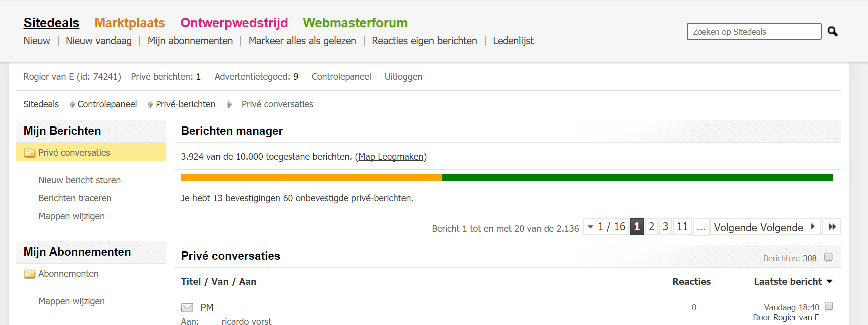Open the Privé conversaties folder icon
868x325 pixels.
[30, 153]
